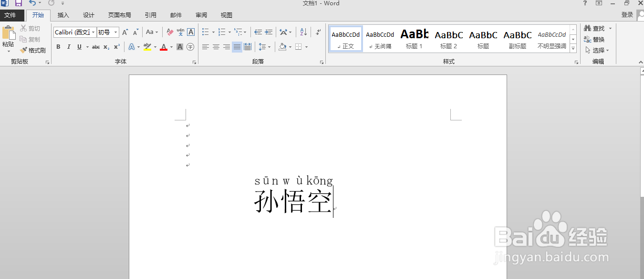Apply superscript formatting
The height and width of the screenshot is (279, 644).
pyautogui.click(x=117, y=47)
